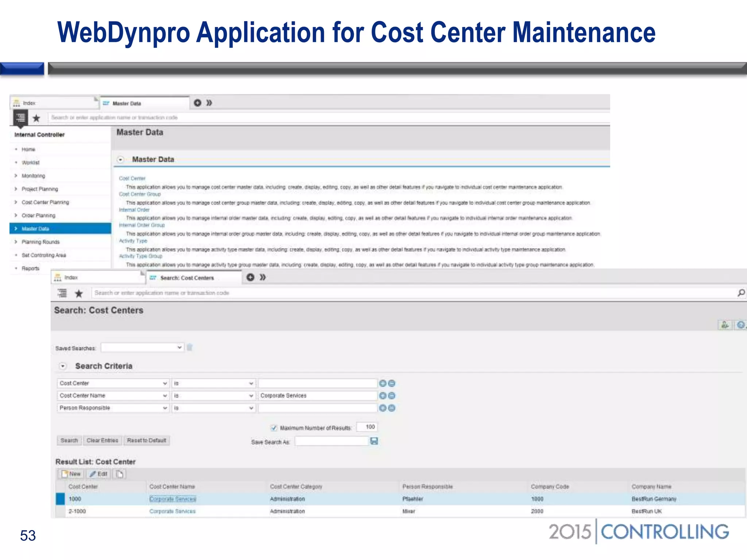The height and width of the screenshot is (560, 747).
Task: Open personalization icon in Search: Cost Centers header
Action: (725, 325)
